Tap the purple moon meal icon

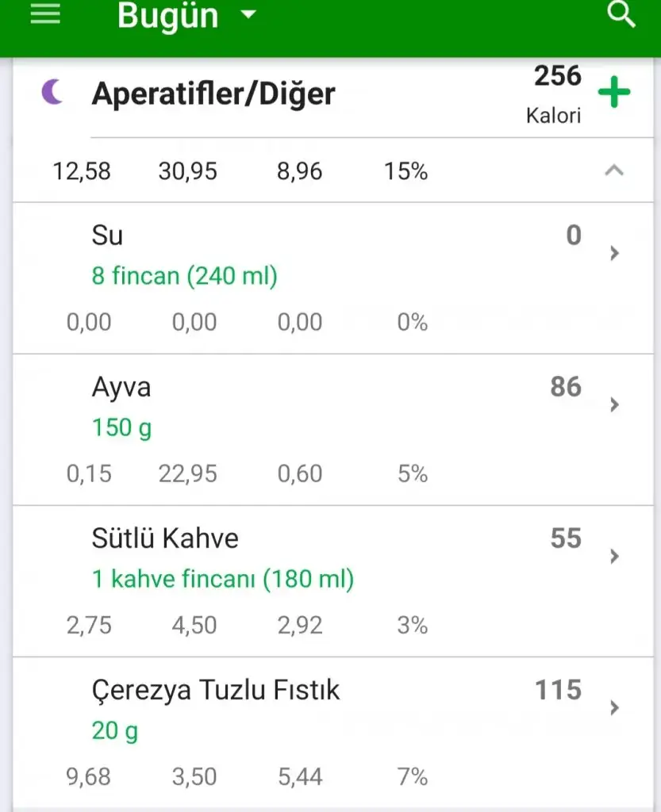coord(52,93)
